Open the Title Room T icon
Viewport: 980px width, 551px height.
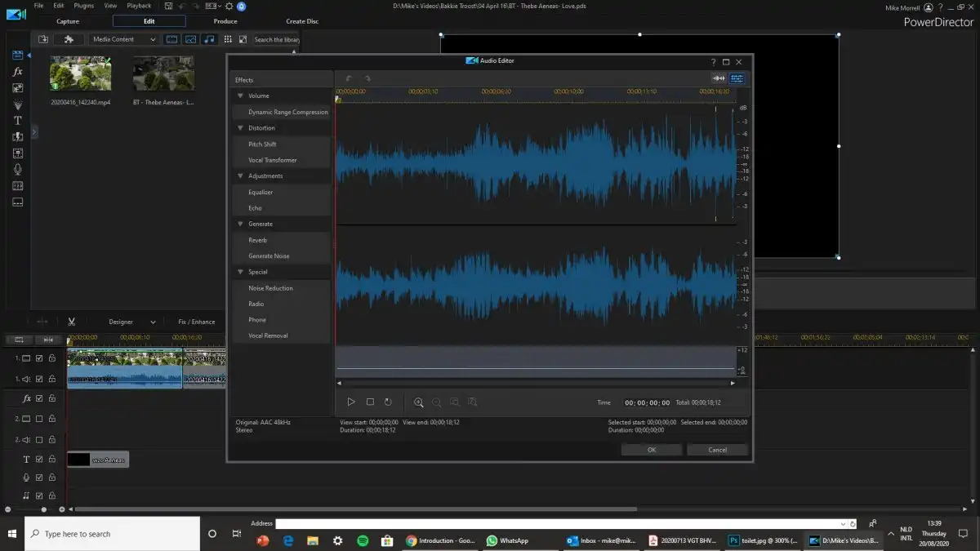pyautogui.click(x=17, y=120)
